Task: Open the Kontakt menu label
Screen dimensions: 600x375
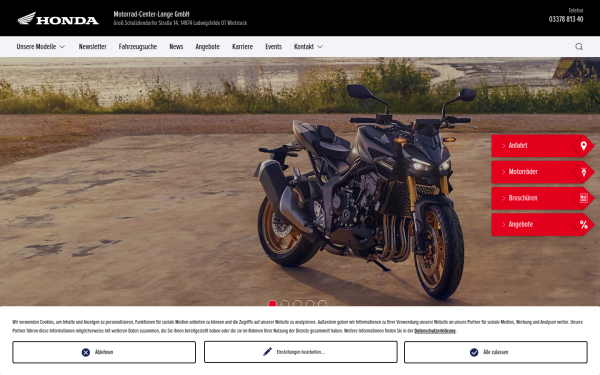Action: point(304,47)
